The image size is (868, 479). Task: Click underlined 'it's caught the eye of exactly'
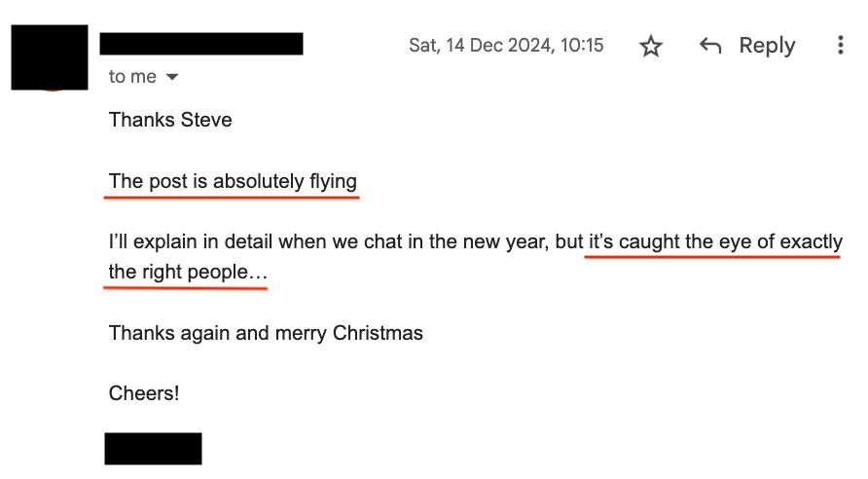coord(715,241)
